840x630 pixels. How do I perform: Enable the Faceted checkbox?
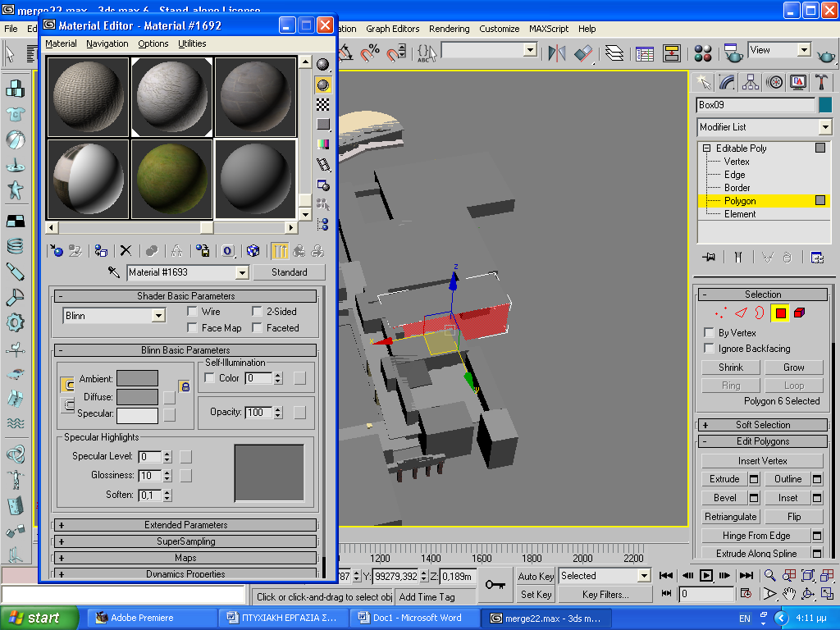click(257, 327)
